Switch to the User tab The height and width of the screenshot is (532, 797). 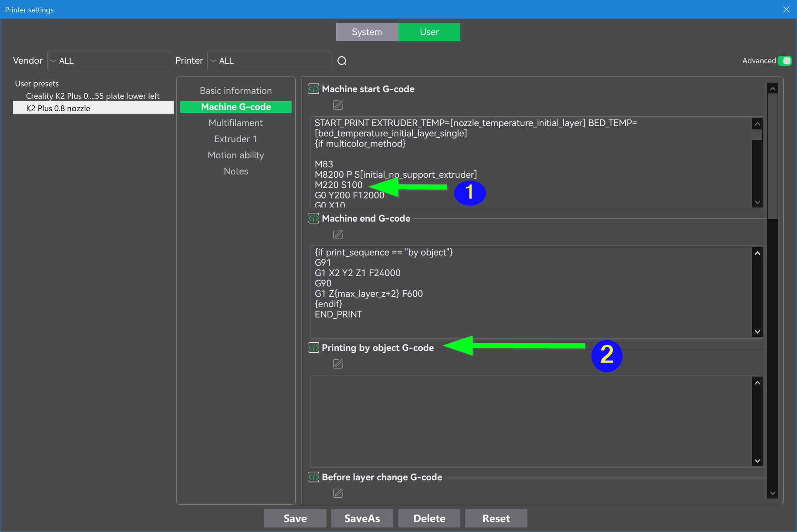[429, 32]
